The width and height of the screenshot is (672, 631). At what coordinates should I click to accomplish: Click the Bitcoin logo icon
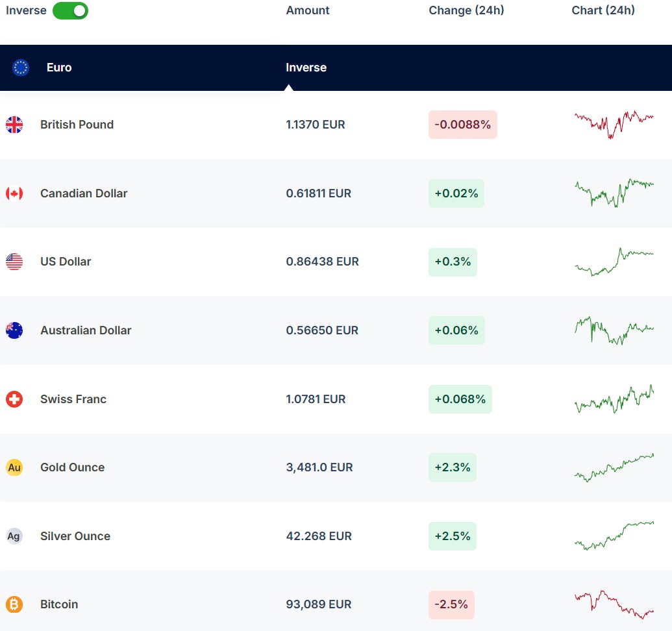[x=14, y=604]
